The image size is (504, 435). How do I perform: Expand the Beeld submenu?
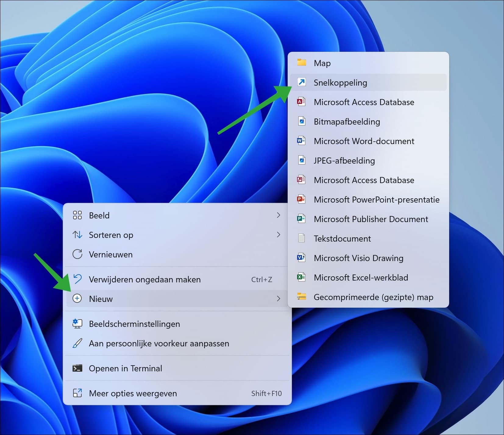point(279,215)
